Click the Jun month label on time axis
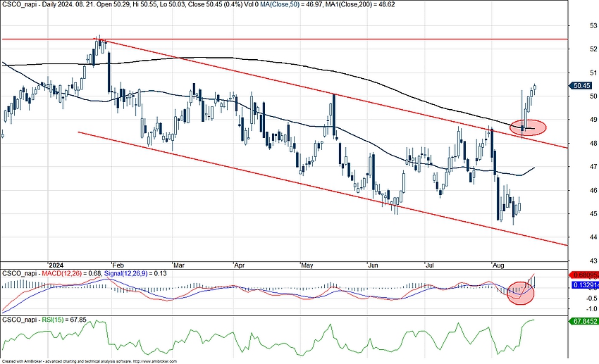This screenshot has width=599, height=364. pyautogui.click(x=373, y=265)
